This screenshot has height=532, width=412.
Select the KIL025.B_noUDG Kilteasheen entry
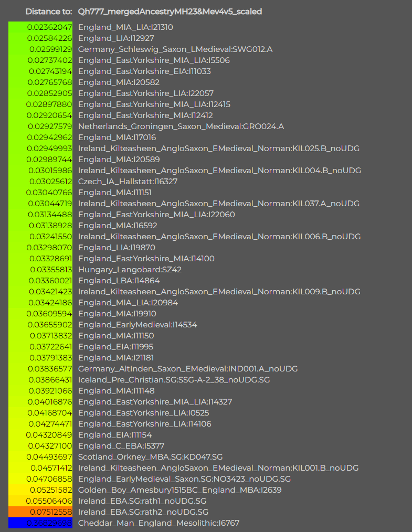(x=219, y=148)
